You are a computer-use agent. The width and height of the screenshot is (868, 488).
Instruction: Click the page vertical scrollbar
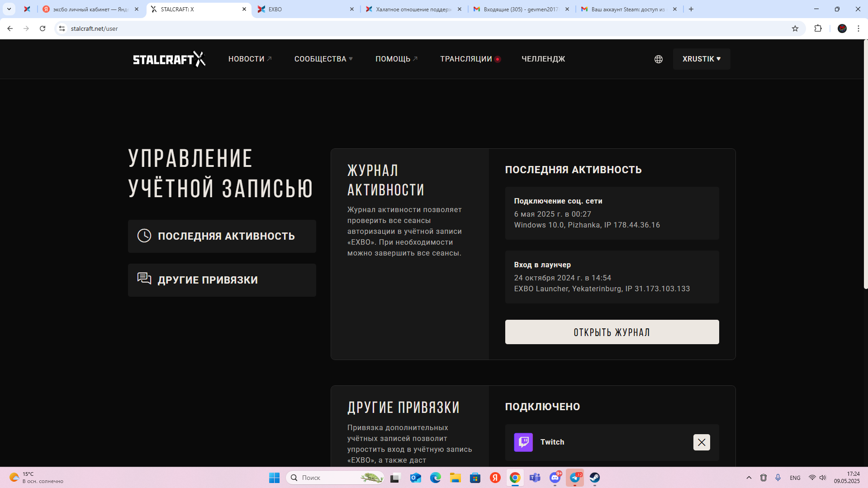click(x=866, y=164)
